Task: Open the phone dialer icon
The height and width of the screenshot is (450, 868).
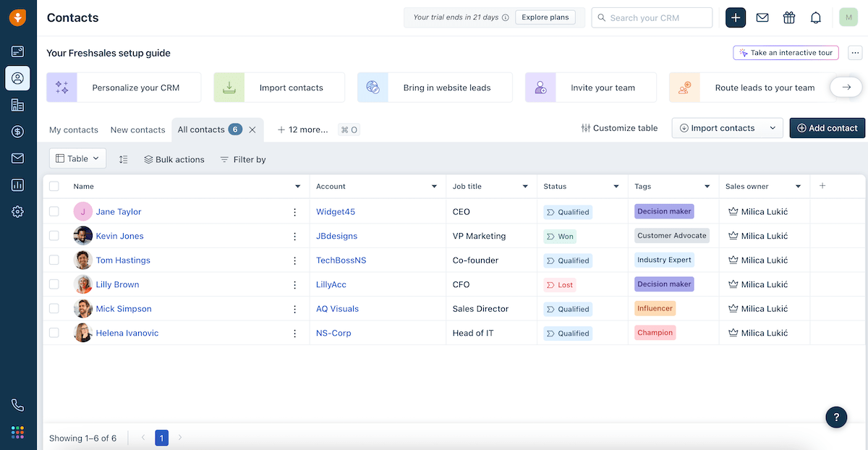Action: pyautogui.click(x=17, y=405)
